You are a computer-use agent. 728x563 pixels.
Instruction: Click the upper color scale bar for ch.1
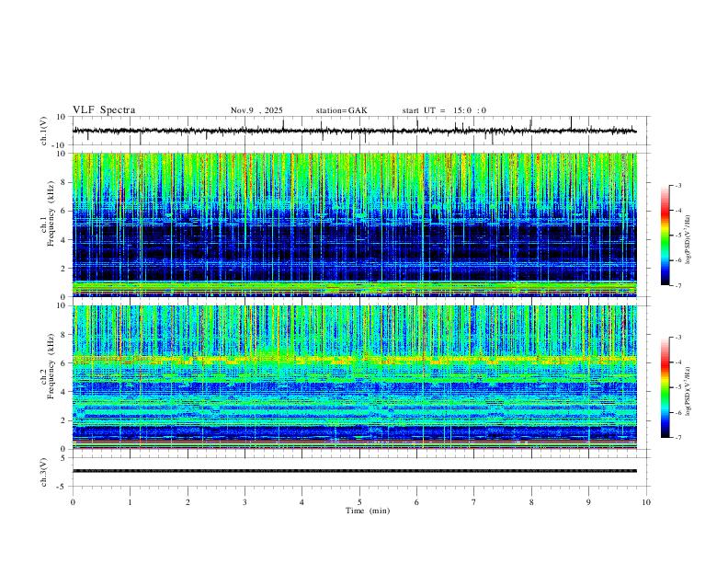[x=665, y=236]
